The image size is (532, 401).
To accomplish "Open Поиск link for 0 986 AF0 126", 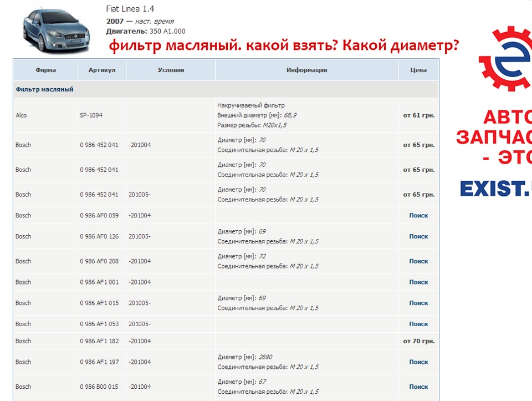I will tap(418, 236).
